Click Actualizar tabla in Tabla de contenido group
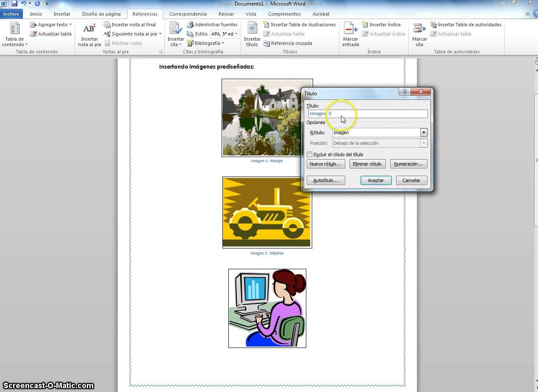Viewport: 538px width, 392px height. click(x=51, y=34)
